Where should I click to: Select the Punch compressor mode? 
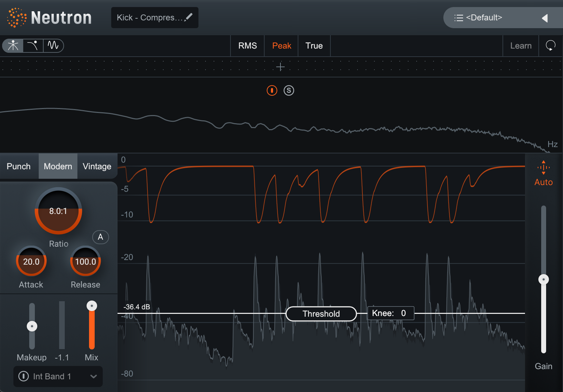click(x=19, y=166)
